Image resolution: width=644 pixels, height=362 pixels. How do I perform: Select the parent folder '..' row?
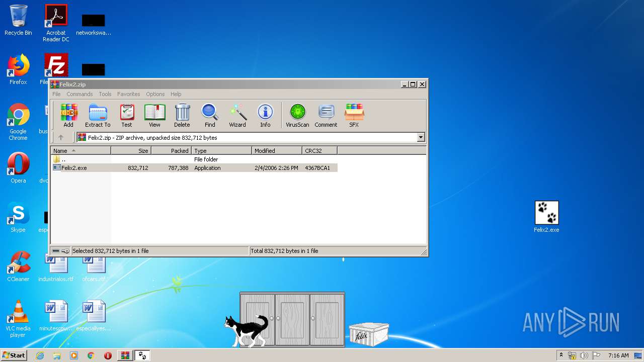click(x=194, y=159)
